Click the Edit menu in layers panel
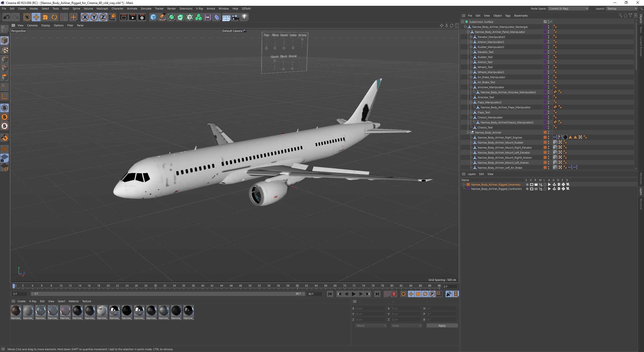Screen dimensions: 644x352 coord(481,173)
